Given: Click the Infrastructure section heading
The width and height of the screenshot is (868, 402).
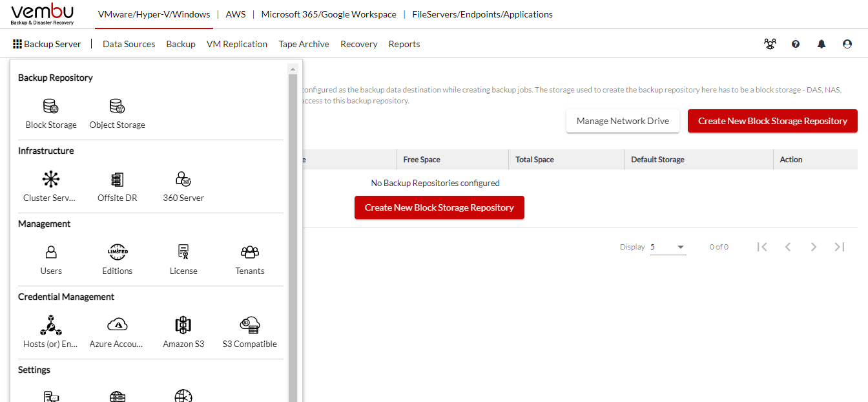Looking at the screenshot, I should coord(46,151).
